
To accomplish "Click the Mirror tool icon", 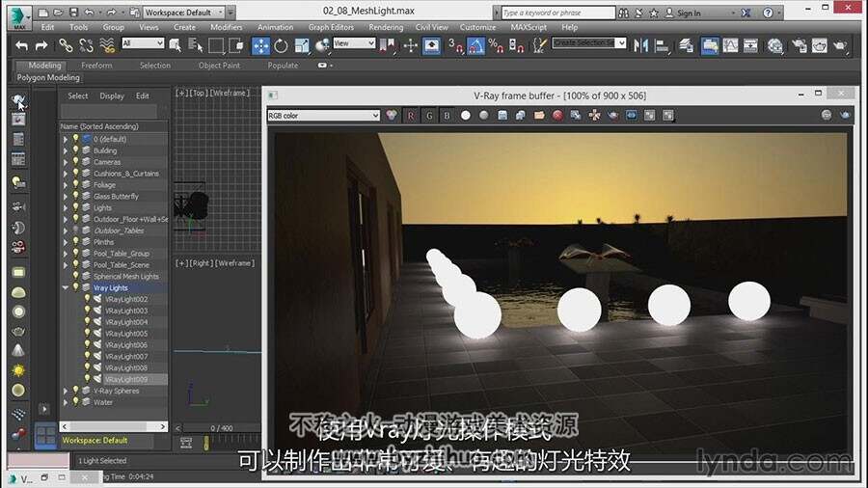I will 640,45.
